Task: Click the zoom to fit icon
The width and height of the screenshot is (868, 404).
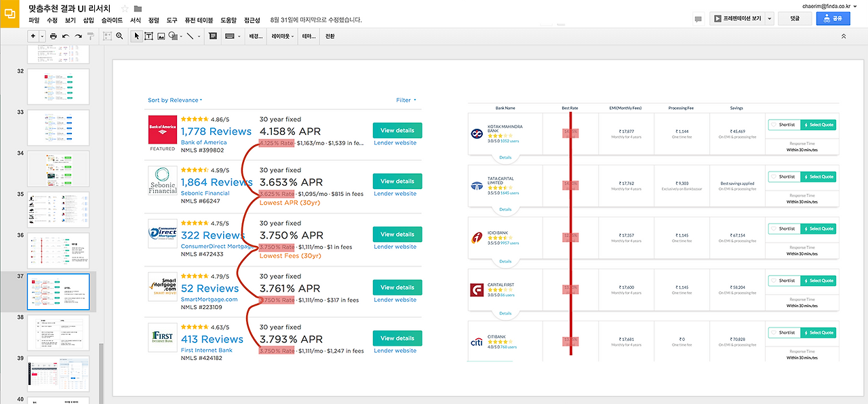Action: [107, 36]
